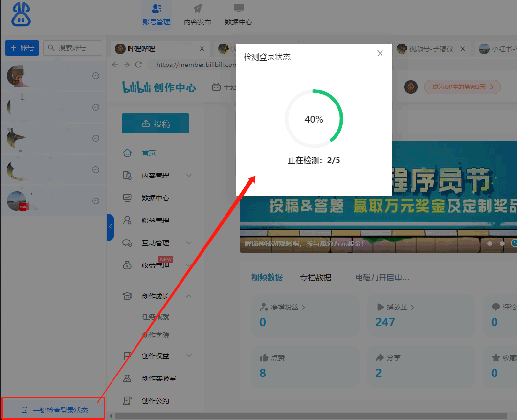Close the 哔哩哔哩 tab
Image resolution: width=517 pixels, height=420 pixels.
tap(202, 49)
